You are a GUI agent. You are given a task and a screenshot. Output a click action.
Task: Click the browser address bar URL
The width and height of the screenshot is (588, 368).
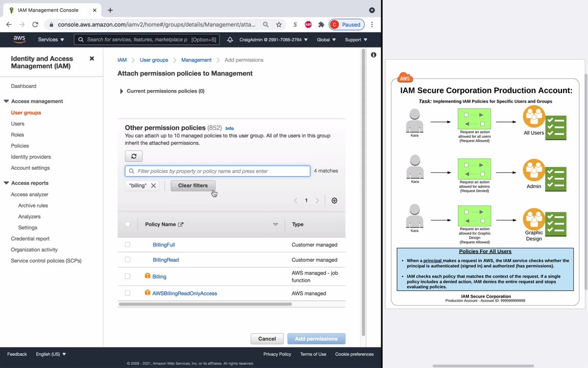(x=156, y=25)
